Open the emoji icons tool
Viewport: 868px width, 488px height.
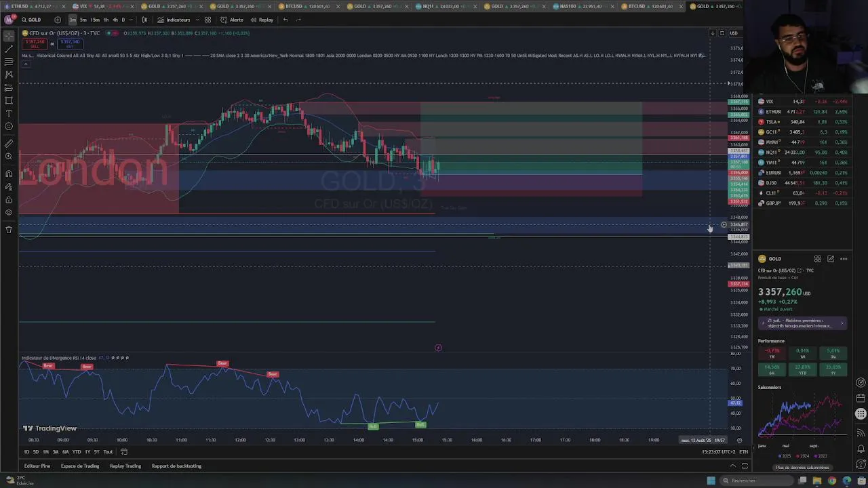[x=9, y=126]
